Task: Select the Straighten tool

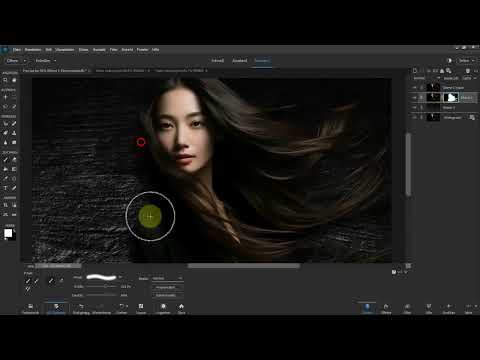Action: click(14, 214)
